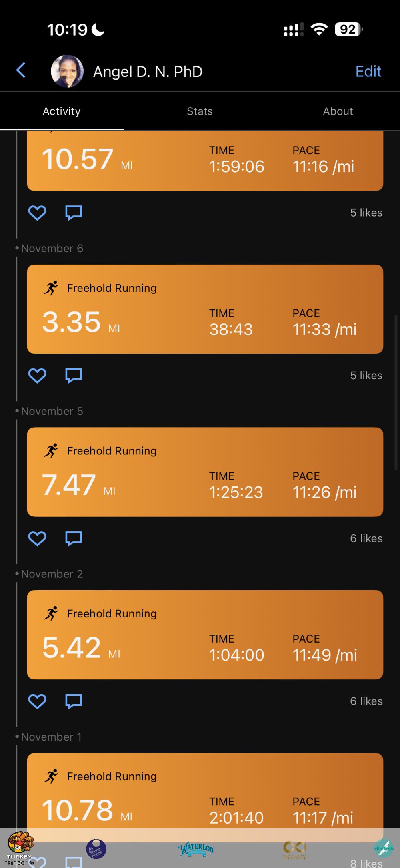400x868 pixels.
Task: Tap the heart under 5.42 mile run
Action: tap(37, 701)
